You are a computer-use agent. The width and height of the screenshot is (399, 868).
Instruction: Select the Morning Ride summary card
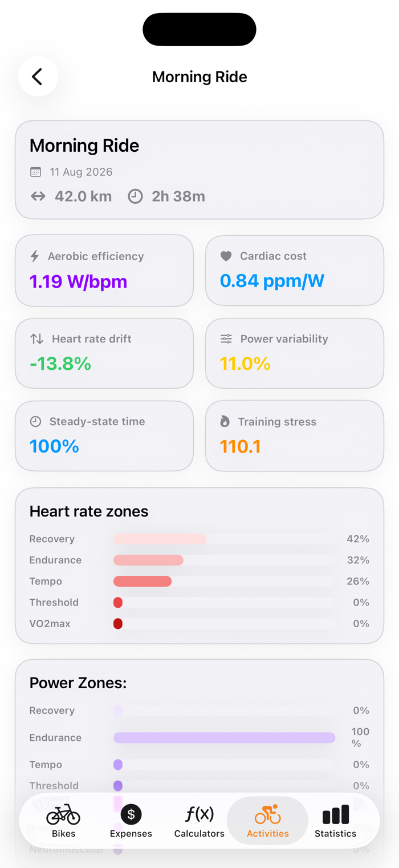coord(199,169)
